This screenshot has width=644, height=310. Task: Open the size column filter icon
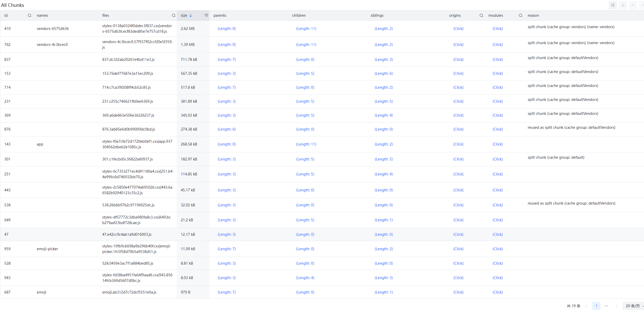pos(206,15)
